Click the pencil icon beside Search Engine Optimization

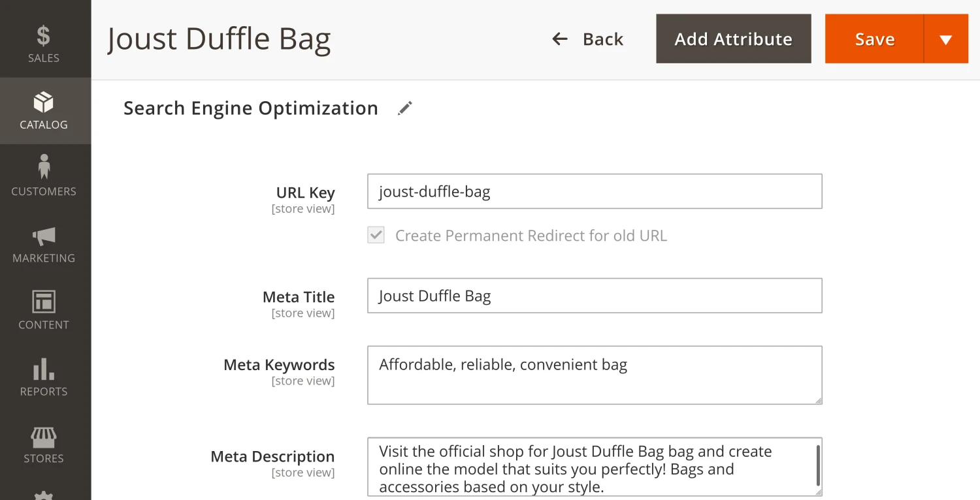pyautogui.click(x=405, y=108)
